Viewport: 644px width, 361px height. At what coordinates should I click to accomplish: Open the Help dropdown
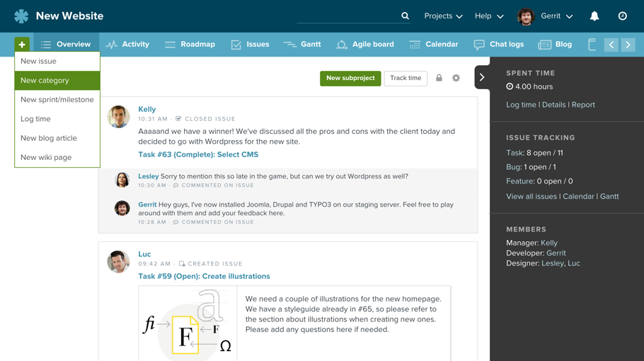pyautogui.click(x=489, y=16)
